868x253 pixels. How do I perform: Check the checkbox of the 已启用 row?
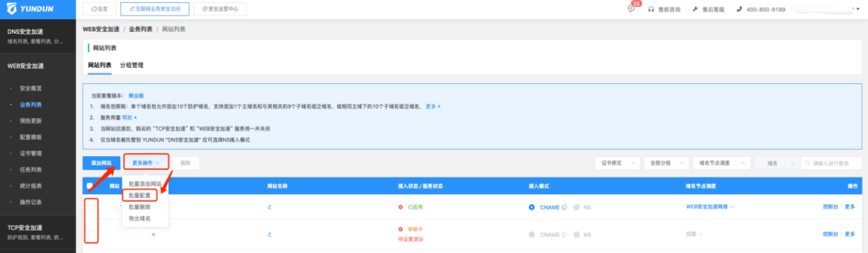click(91, 206)
